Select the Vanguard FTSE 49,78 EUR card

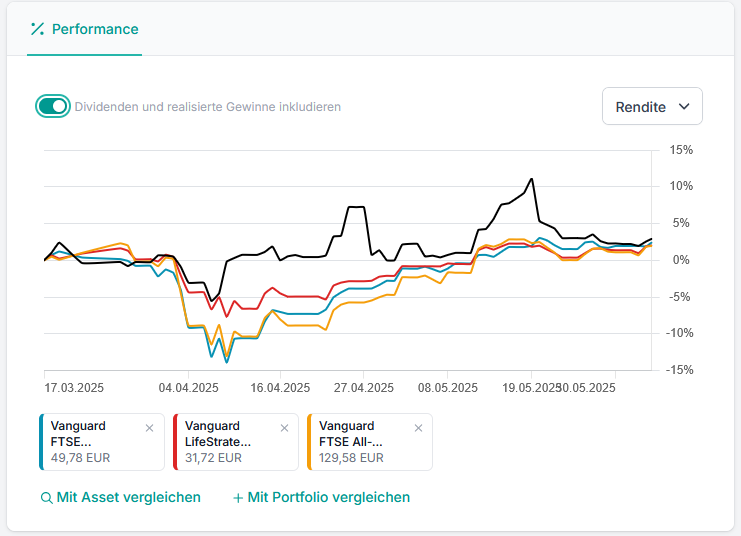94,442
